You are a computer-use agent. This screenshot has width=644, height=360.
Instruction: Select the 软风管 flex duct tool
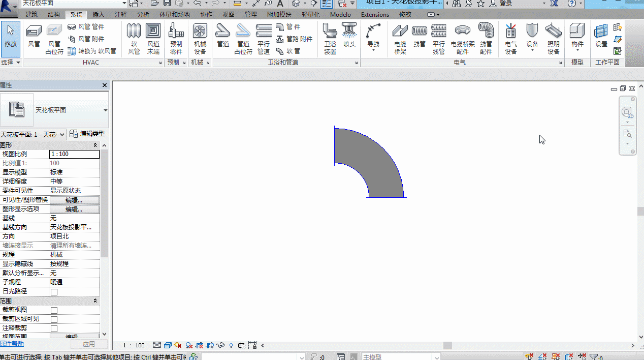pos(134,39)
